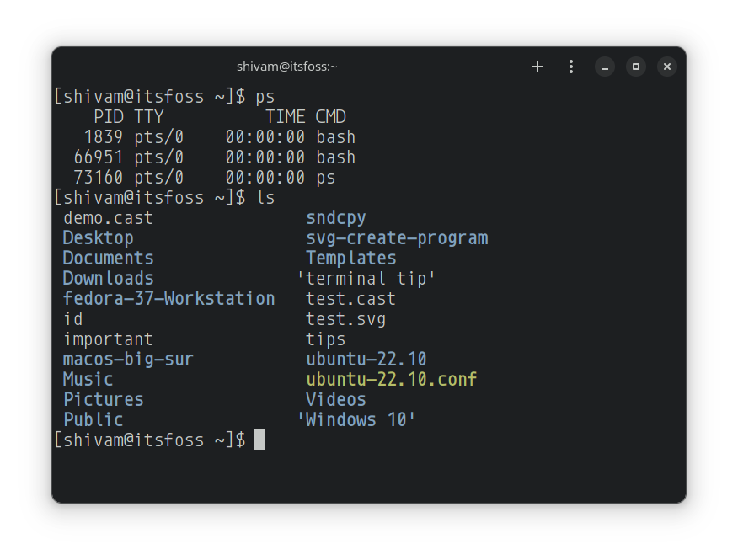The image size is (738, 560).
Task: Click the shivam@itsfoss:~ window title
Action: click(x=287, y=66)
